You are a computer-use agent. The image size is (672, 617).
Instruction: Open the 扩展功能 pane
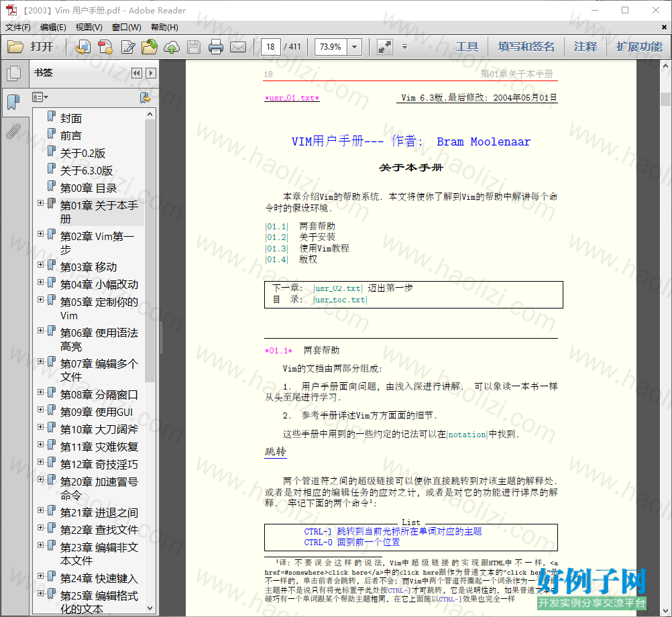pyautogui.click(x=639, y=47)
